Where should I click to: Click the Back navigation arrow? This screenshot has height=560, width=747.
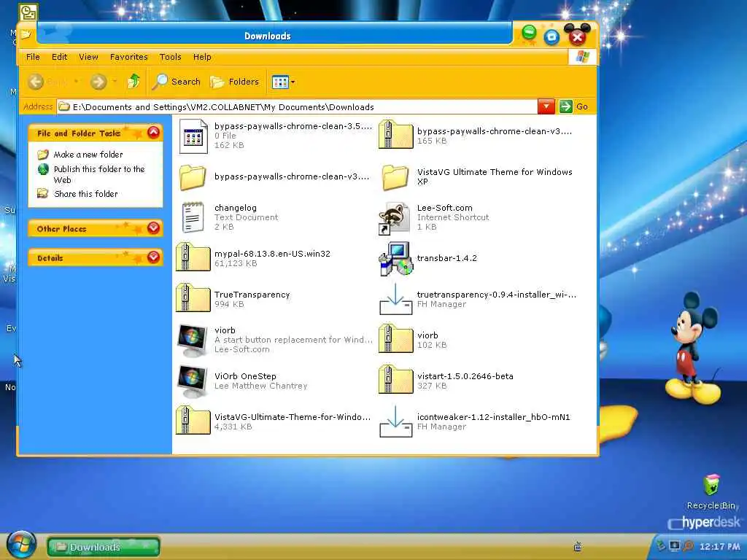tap(36, 82)
